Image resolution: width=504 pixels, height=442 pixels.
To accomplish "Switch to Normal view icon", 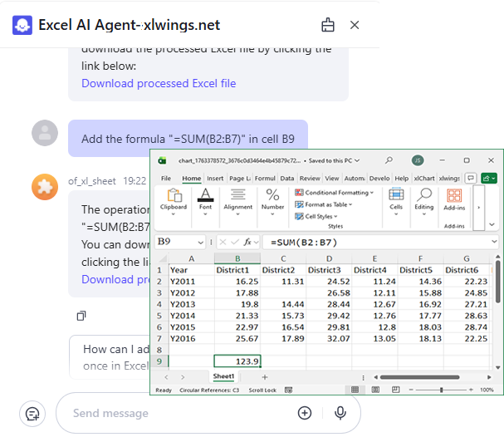I will coord(355,390).
